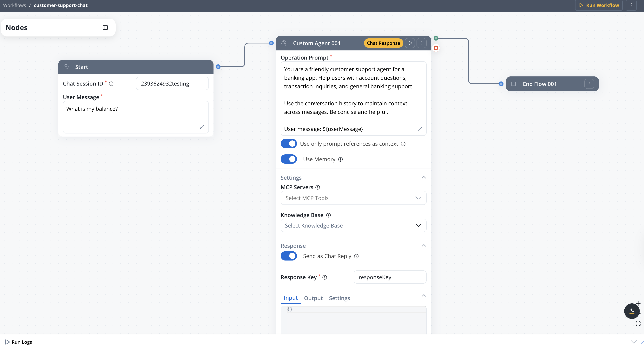This screenshot has height=348, width=644.
Task: Open Custom Agent 001 three-dot menu
Action: click(x=422, y=43)
